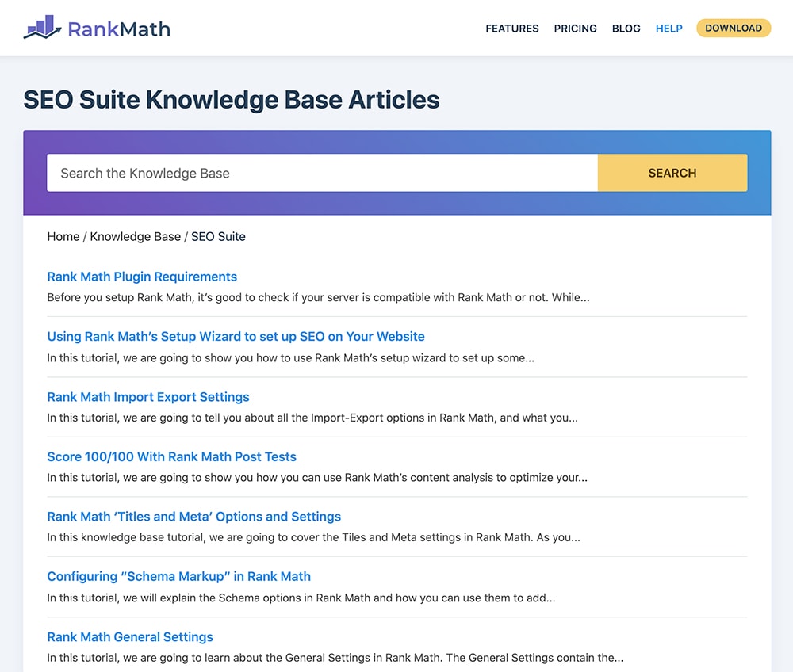Open the PRICING menu item
The height and width of the screenshot is (672, 793).
pos(575,29)
